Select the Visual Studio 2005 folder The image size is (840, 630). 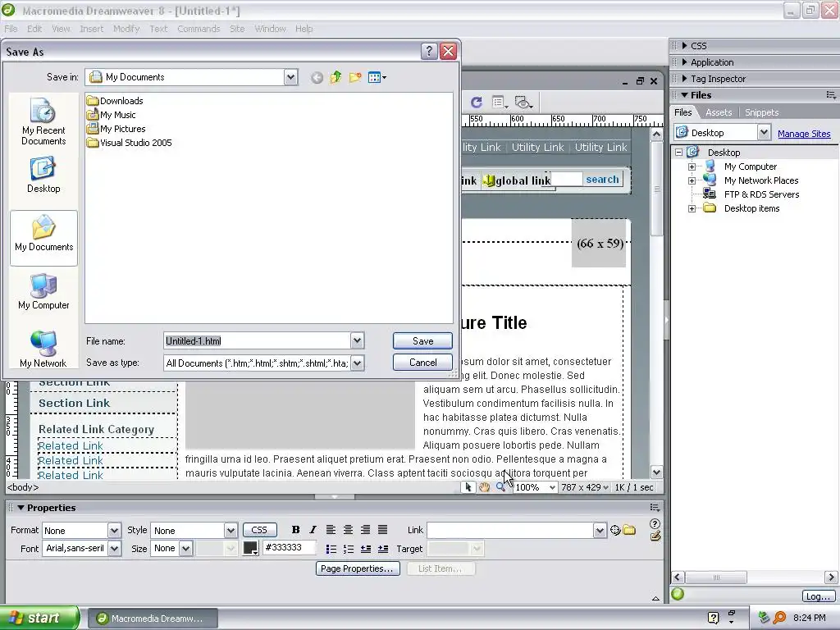tap(130, 143)
